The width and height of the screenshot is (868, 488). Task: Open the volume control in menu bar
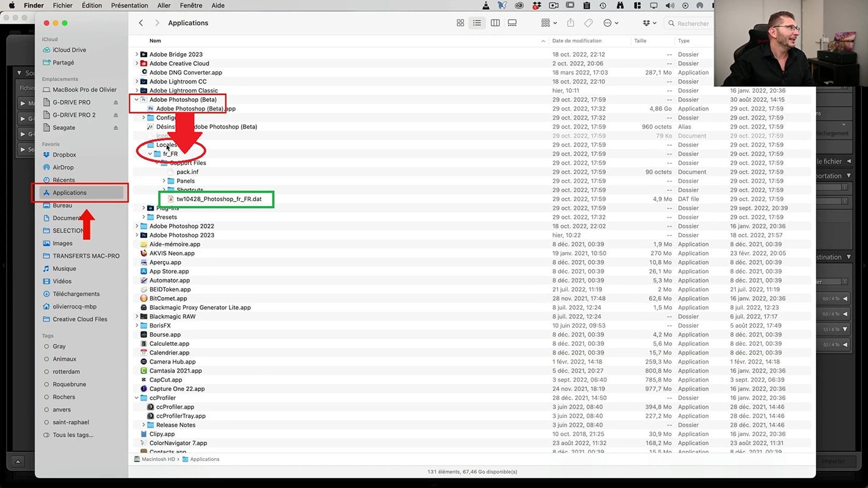[x=670, y=5]
